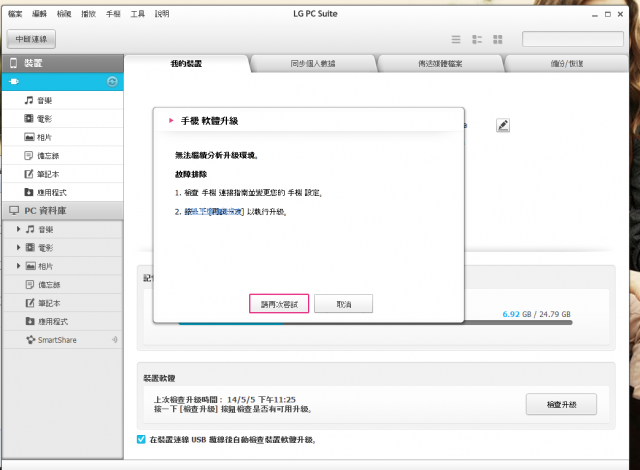Viewport: 640px width, 470px height.
Task: Toggle auto-check upgrade on USB connection checkbox
Action: point(141,439)
